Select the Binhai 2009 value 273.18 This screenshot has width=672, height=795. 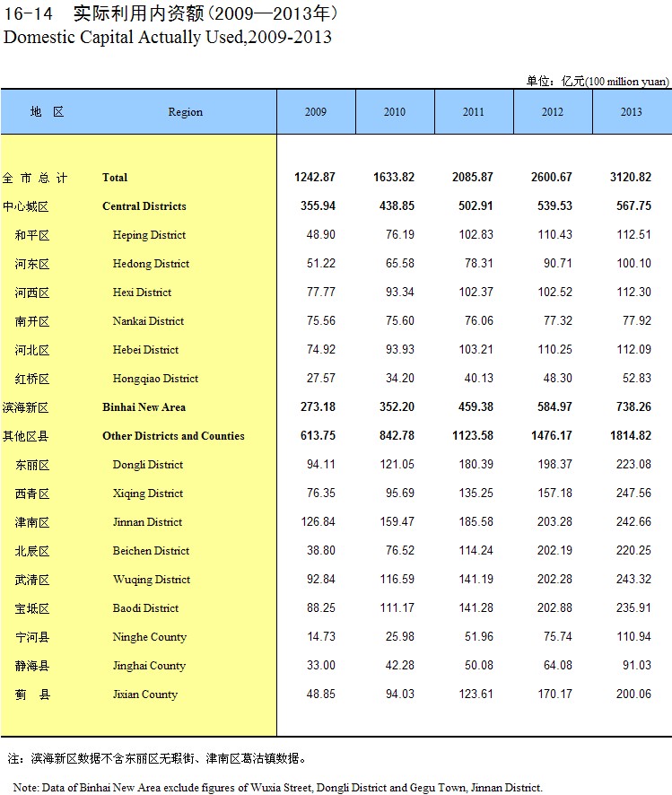point(316,407)
